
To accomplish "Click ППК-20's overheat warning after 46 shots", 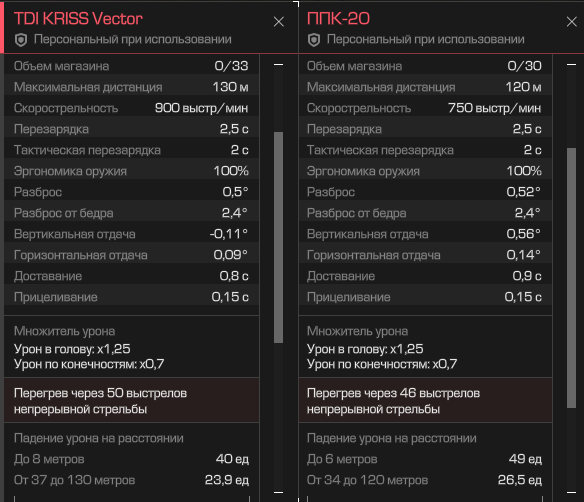I will click(425, 401).
